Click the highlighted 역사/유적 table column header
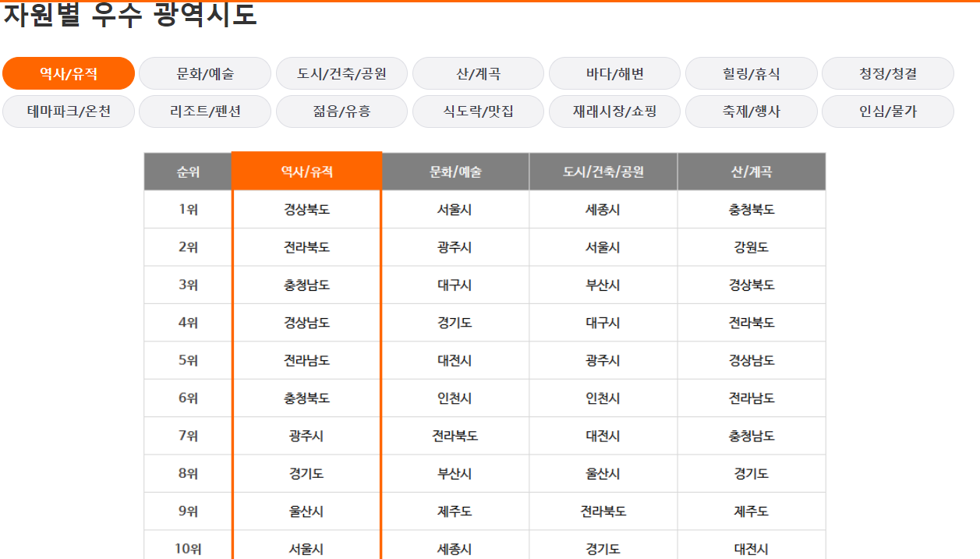 (x=306, y=172)
